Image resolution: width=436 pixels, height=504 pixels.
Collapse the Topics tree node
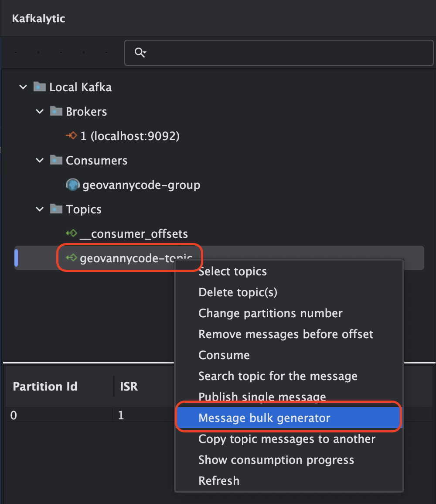(40, 209)
